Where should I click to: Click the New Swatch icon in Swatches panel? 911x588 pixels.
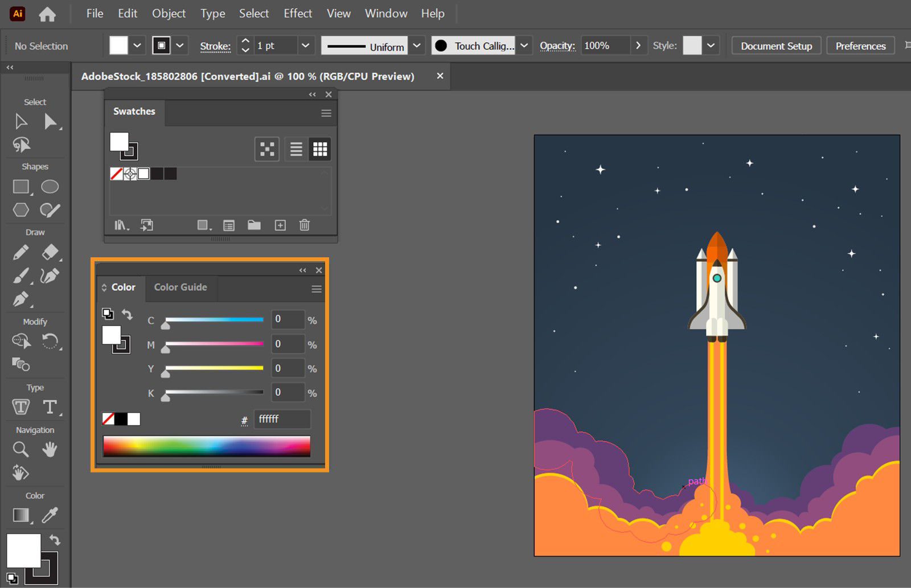[x=280, y=225]
